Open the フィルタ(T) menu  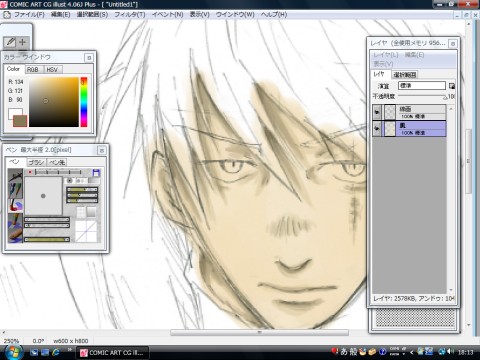tap(130, 15)
